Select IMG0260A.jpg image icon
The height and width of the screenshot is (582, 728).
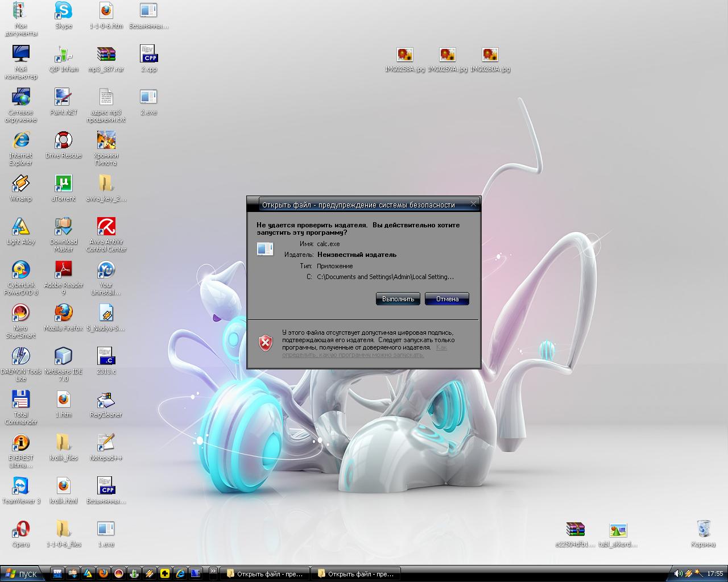pos(490,59)
